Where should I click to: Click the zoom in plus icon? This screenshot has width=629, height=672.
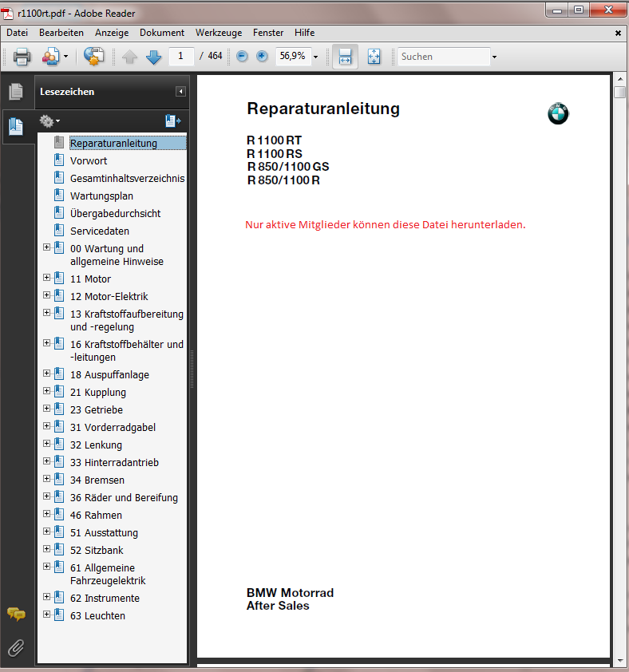tap(262, 56)
